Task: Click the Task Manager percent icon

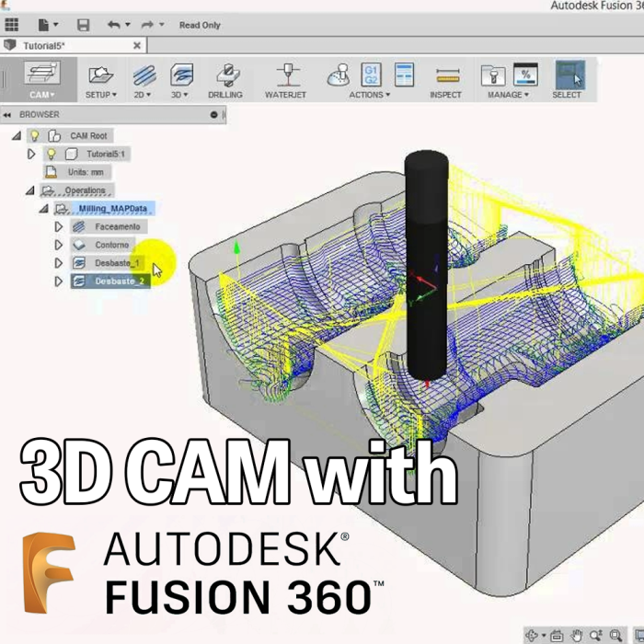Action: [x=525, y=75]
